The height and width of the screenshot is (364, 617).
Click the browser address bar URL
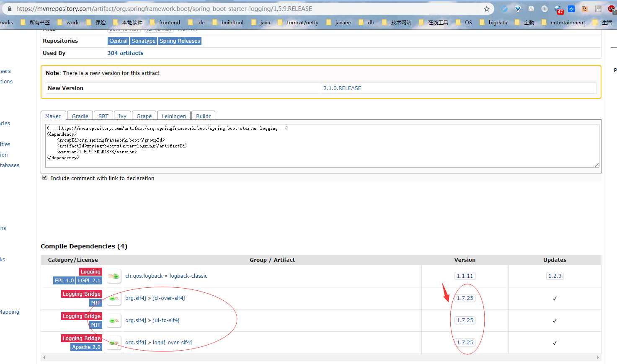click(x=164, y=9)
